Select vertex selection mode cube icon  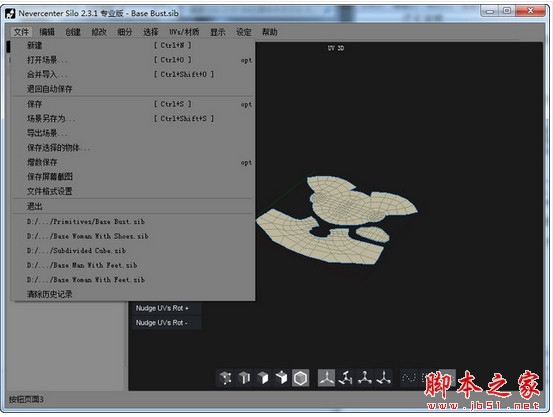click(225, 378)
